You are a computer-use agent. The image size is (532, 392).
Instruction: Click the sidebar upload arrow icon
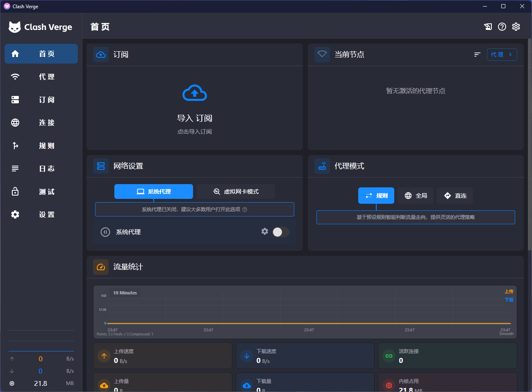click(12, 359)
